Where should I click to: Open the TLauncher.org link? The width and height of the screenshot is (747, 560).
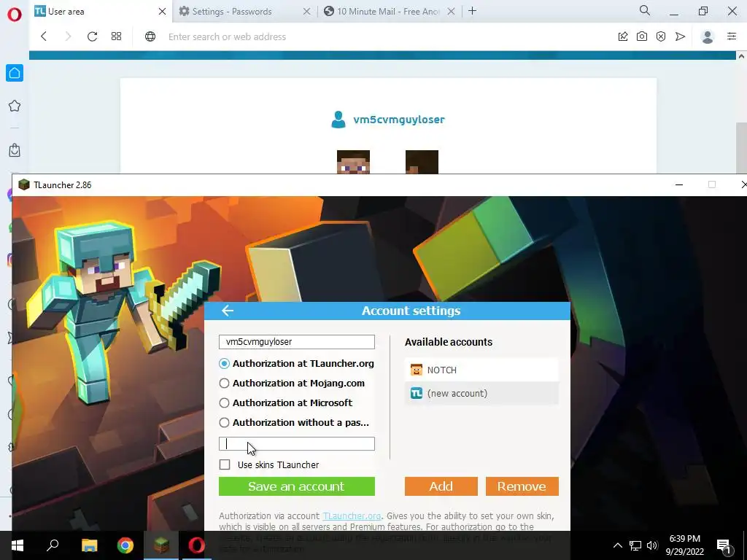(352, 516)
